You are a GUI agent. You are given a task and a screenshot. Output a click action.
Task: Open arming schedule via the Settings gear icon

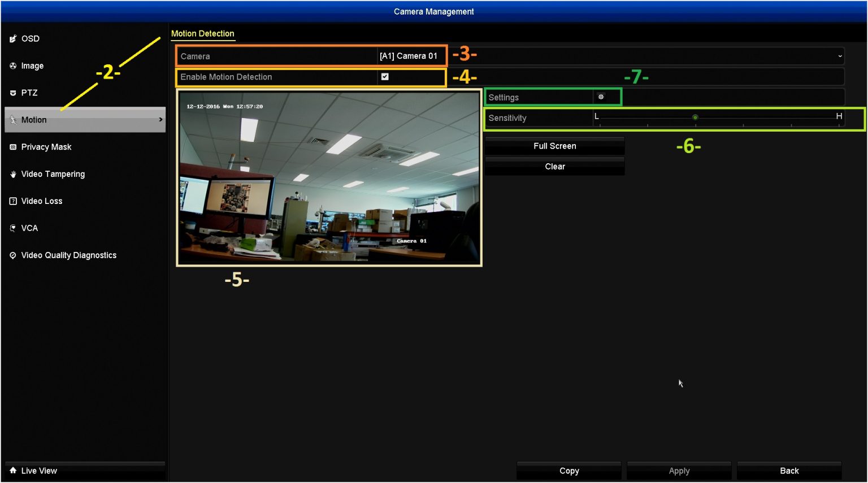[601, 97]
